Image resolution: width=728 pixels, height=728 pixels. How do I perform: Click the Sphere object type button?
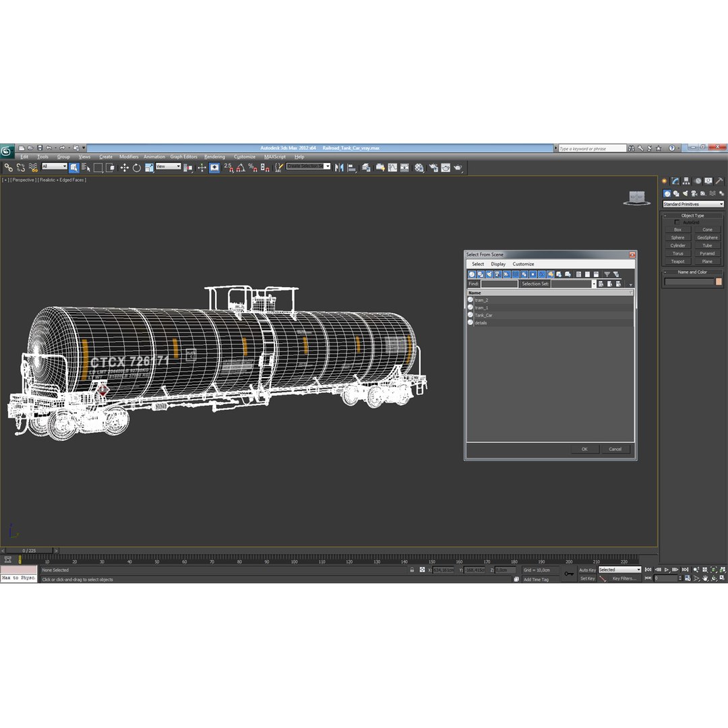(x=678, y=237)
